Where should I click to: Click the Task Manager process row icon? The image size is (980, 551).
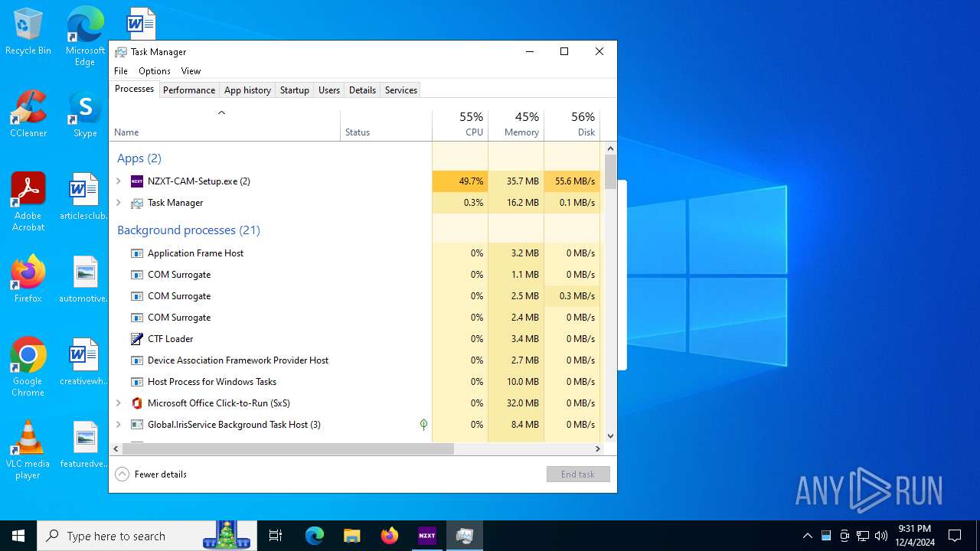(x=137, y=203)
